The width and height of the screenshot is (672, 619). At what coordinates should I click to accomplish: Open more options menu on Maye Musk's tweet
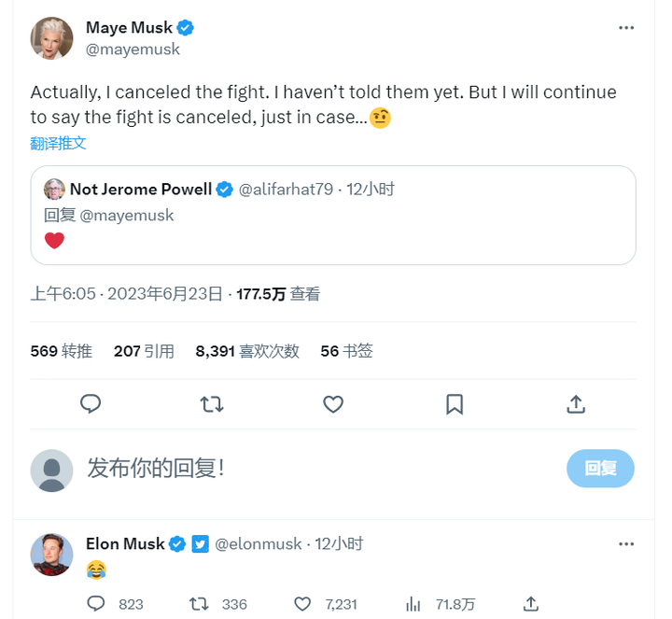[626, 28]
